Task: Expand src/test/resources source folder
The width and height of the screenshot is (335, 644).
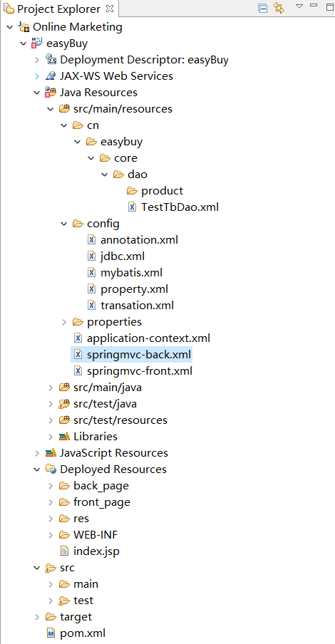Action: click(51, 420)
